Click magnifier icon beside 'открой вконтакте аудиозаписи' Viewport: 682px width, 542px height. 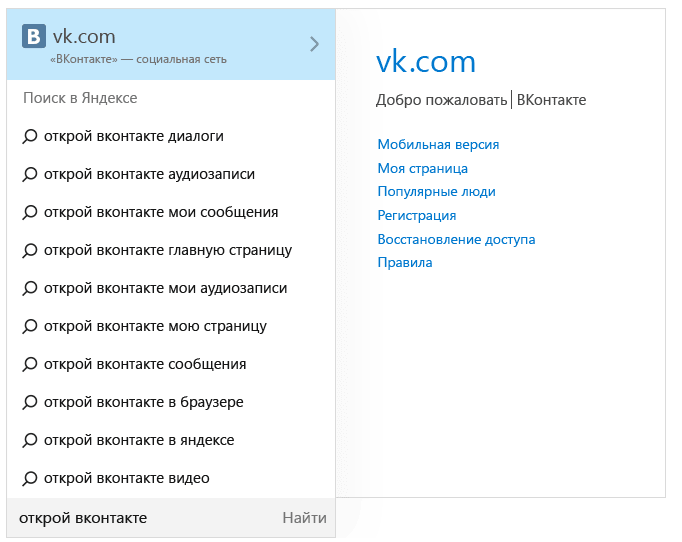(30, 174)
